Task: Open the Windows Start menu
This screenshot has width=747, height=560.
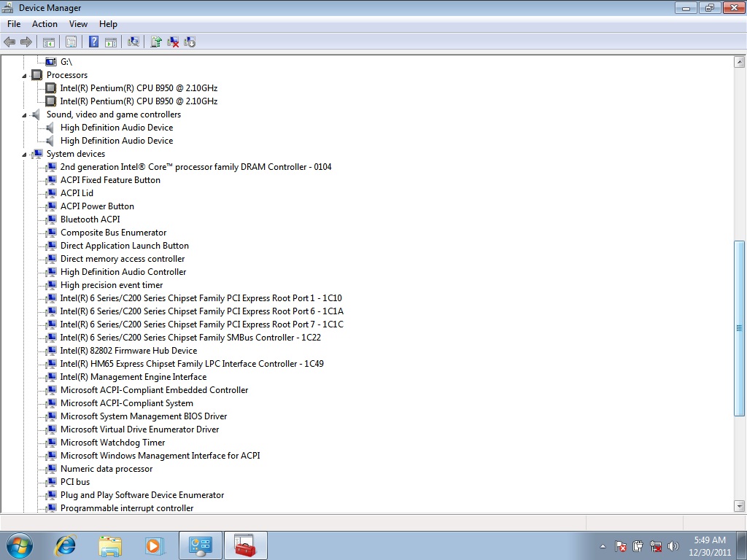Action: tap(20, 545)
